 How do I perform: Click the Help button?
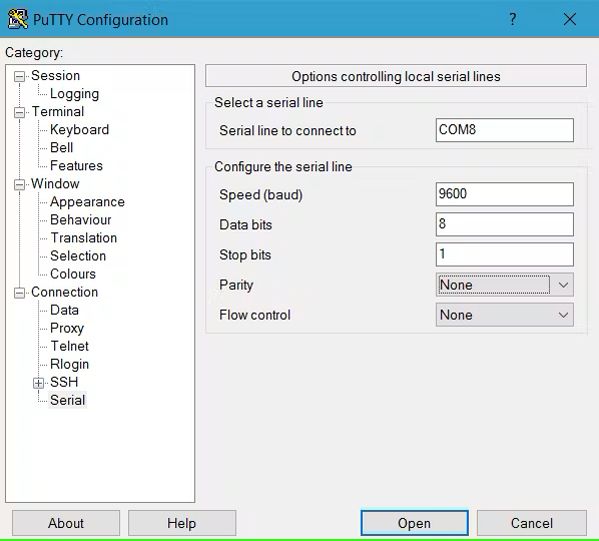click(x=182, y=523)
